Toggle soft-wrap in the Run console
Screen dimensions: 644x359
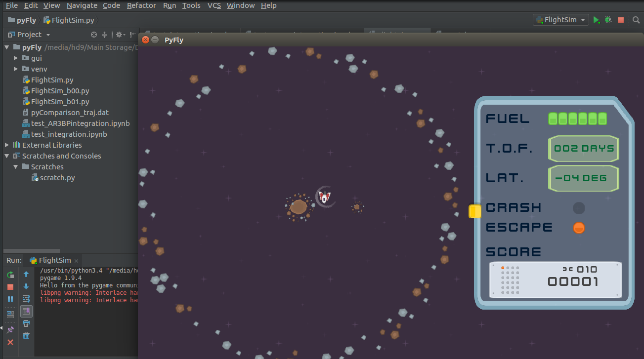26,299
